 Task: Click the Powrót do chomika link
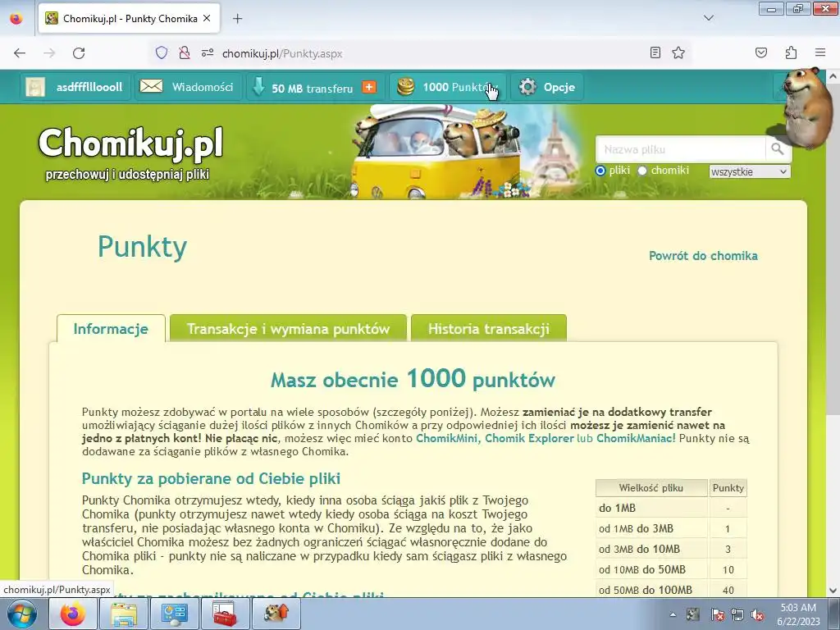pyautogui.click(x=703, y=256)
